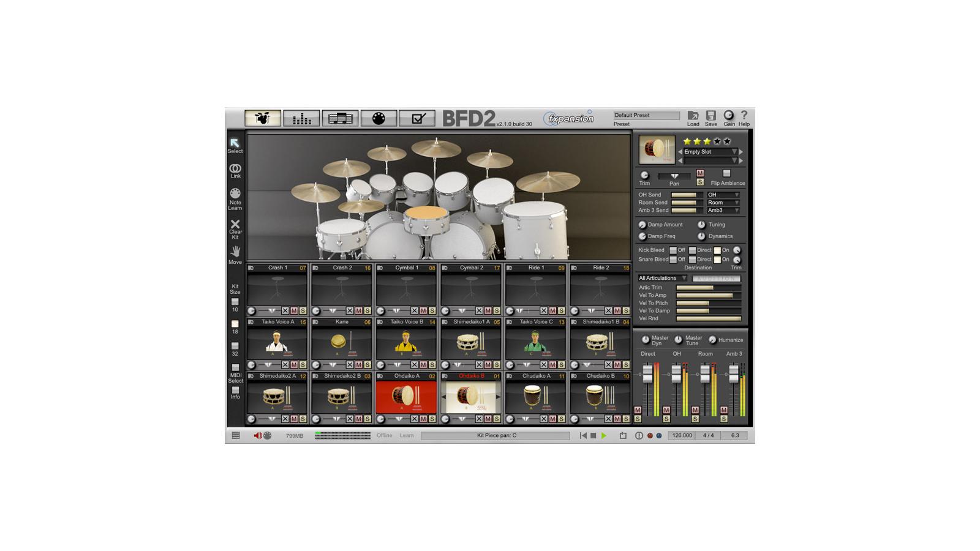Clear the Ohdaiko A slot

[415, 419]
